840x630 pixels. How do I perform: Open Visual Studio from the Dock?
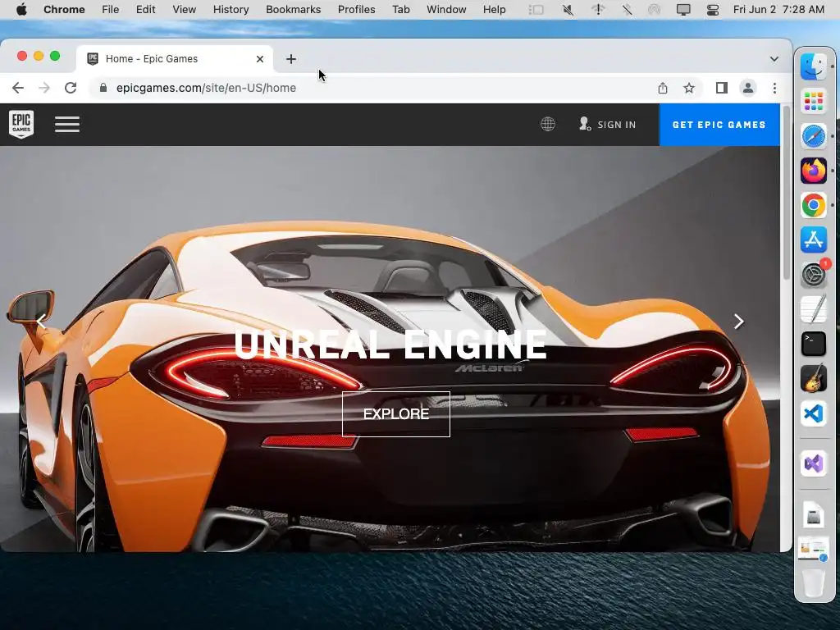(x=813, y=463)
